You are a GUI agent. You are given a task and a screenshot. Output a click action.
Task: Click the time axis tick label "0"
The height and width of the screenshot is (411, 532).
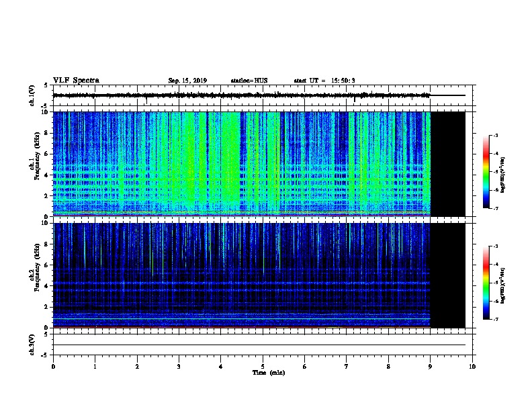[x=53, y=367]
